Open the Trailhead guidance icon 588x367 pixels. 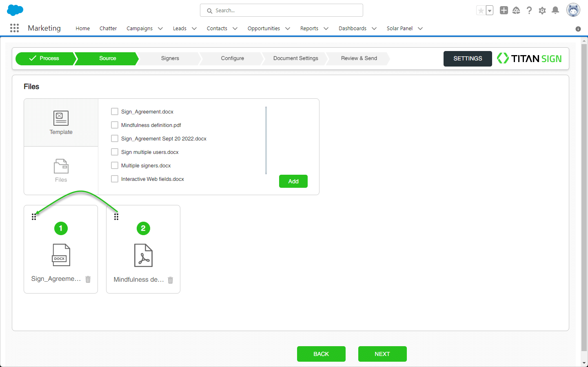tap(516, 10)
